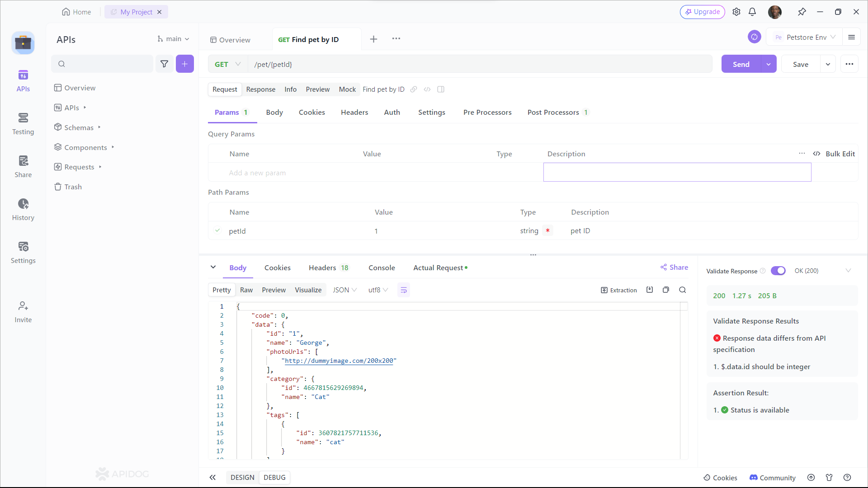868x488 pixels.
Task: Select the Pretty response view button
Action: pyautogui.click(x=221, y=290)
